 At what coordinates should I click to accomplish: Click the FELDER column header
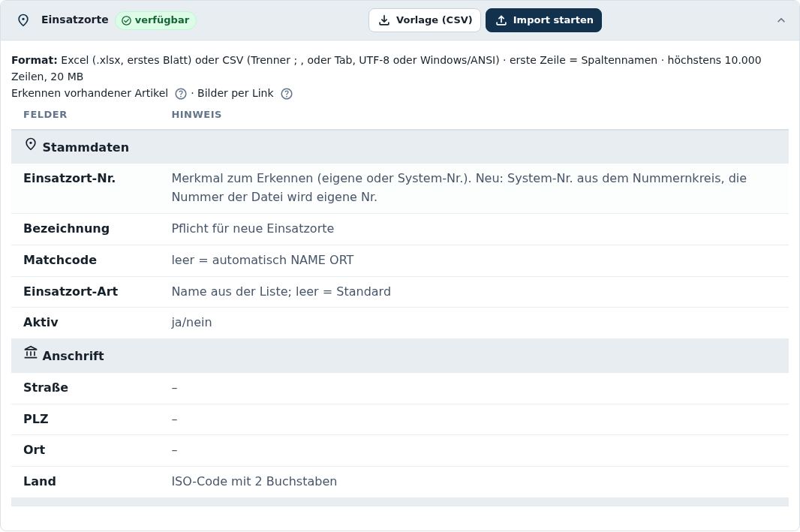(x=46, y=115)
